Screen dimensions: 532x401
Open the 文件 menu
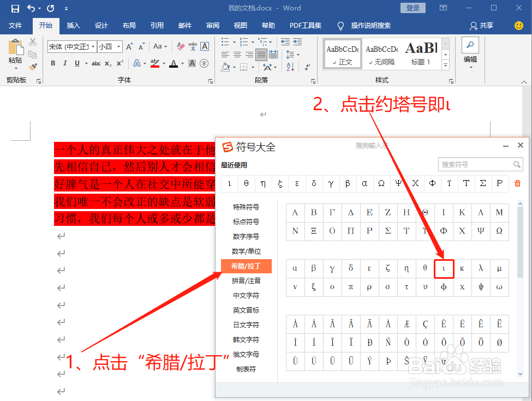15,26
